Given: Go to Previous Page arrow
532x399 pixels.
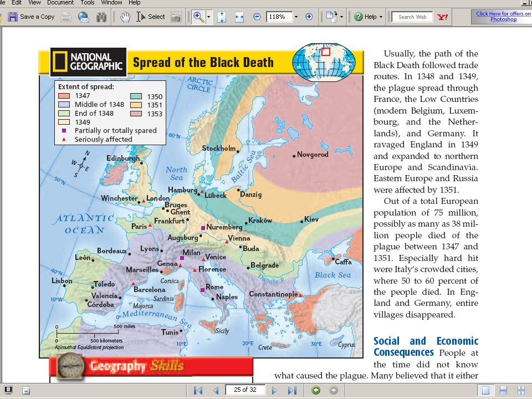Looking at the screenshot, I should 216,390.
